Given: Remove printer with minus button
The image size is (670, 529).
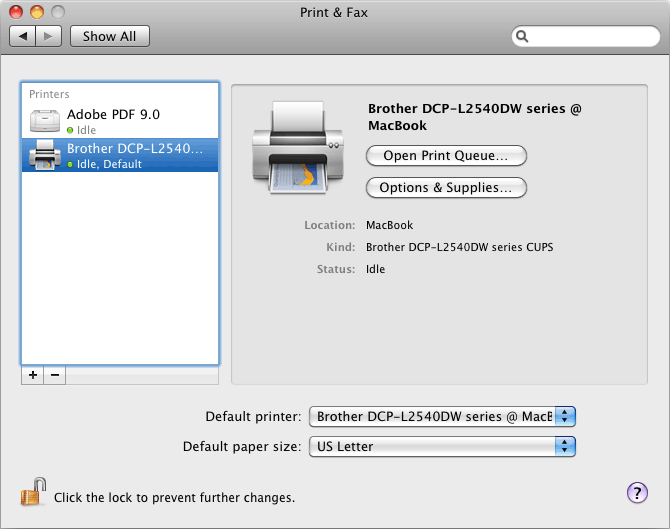Looking at the screenshot, I should click(x=55, y=375).
